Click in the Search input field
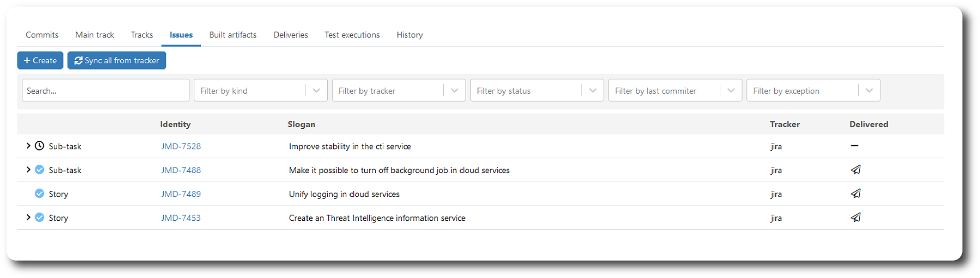980x278 pixels. point(105,91)
